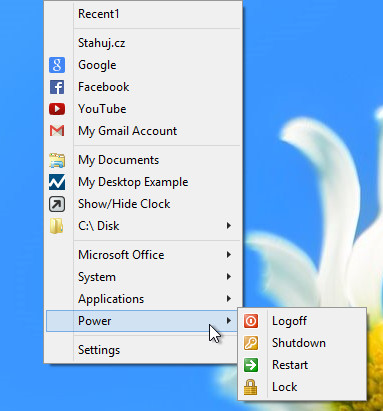This screenshot has height=411, width=383.
Task: Choose Shutdown in the Power submenu
Action: point(302,343)
